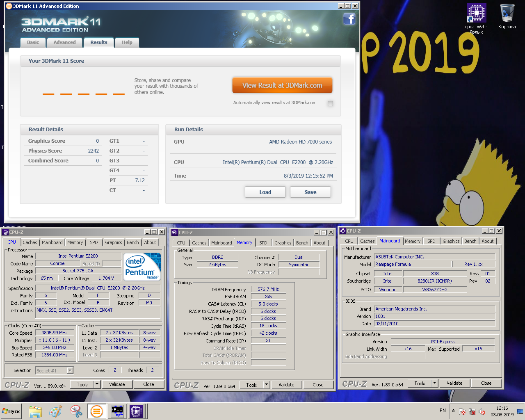Click the CAS# Latency 5.0 clocks value
The image size is (525, 420).
[268, 304]
